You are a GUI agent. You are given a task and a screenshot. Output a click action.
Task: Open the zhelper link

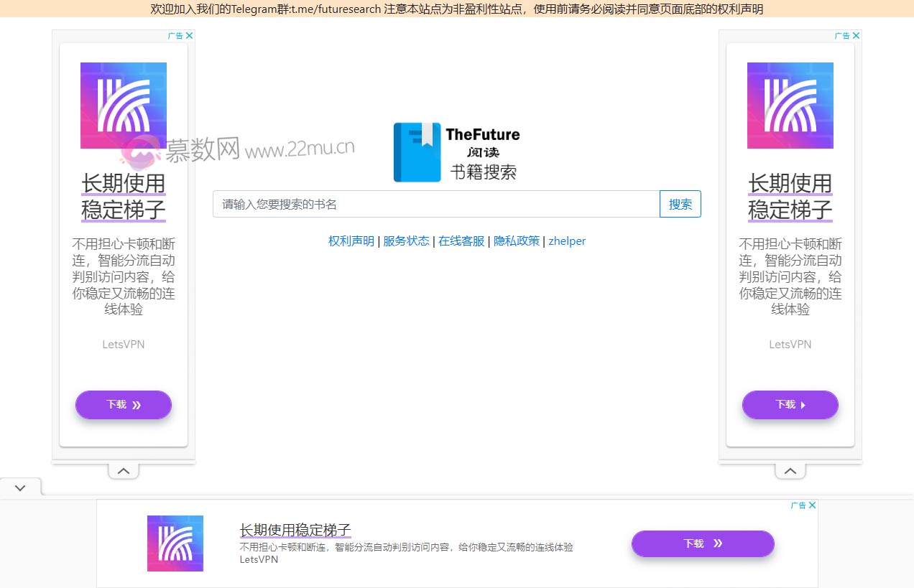pyautogui.click(x=567, y=241)
